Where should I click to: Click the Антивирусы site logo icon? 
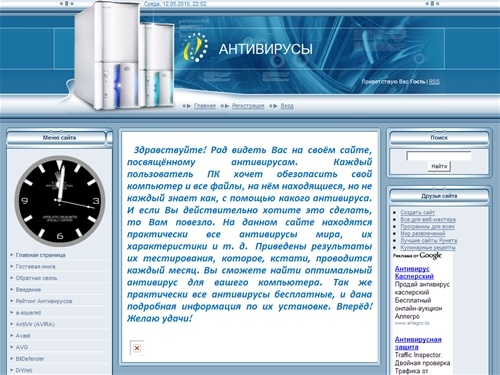195,48
